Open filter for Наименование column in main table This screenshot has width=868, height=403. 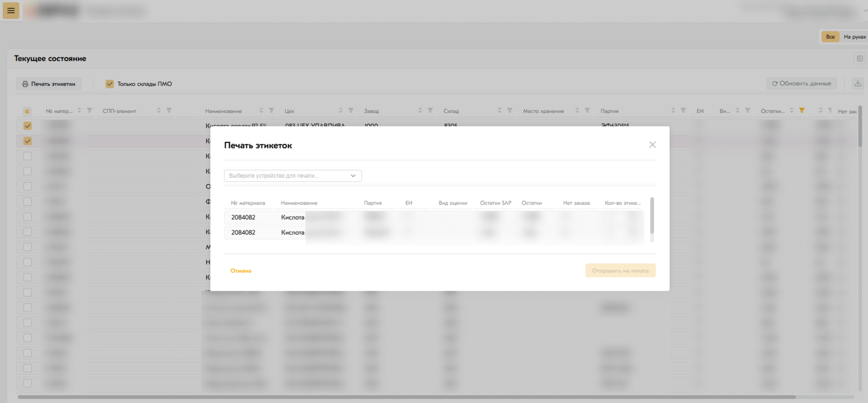coord(271,111)
